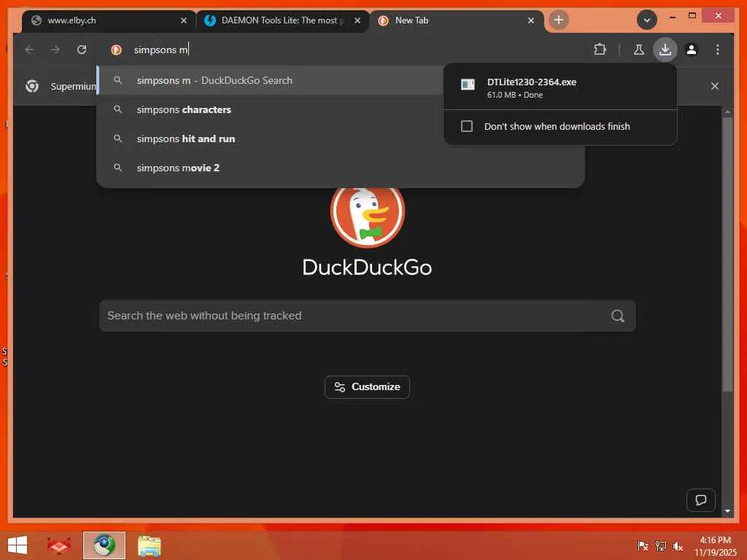
Task: Open the Customize button
Action: click(368, 387)
